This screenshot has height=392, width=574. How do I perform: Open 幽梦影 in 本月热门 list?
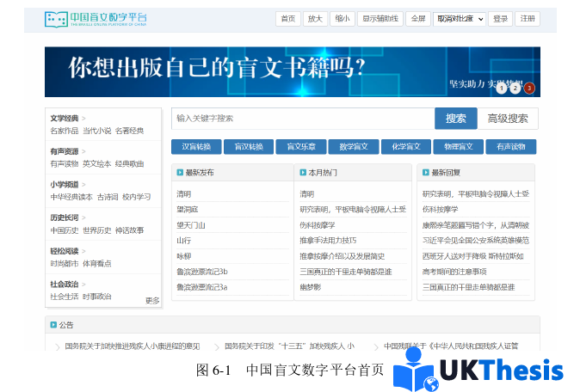click(310, 287)
